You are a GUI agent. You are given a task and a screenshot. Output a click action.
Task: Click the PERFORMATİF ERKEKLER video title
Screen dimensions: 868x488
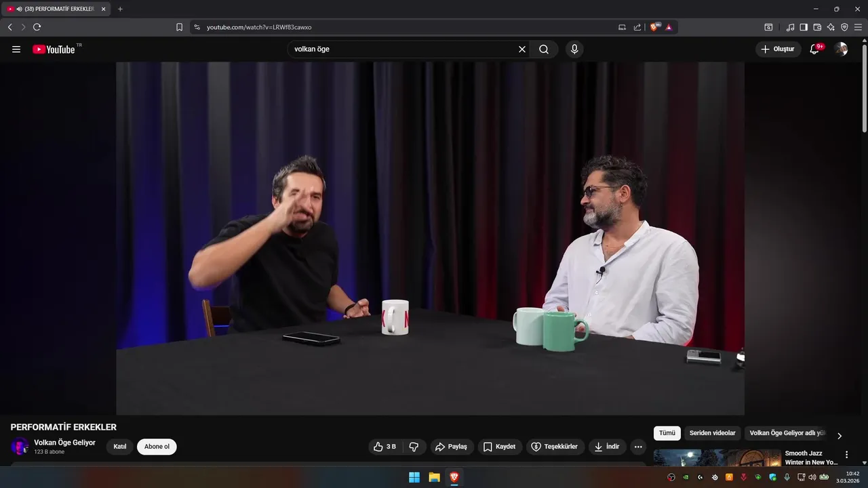[64, 427]
